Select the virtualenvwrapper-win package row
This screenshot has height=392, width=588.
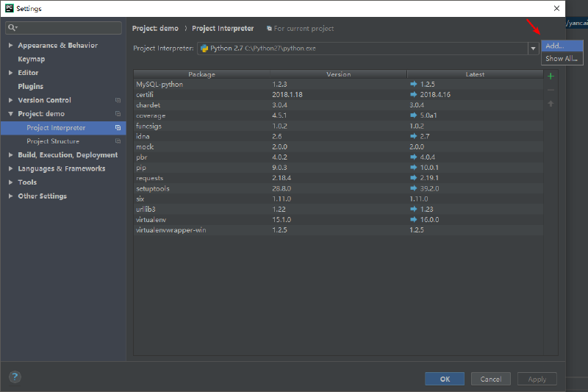(x=338, y=230)
